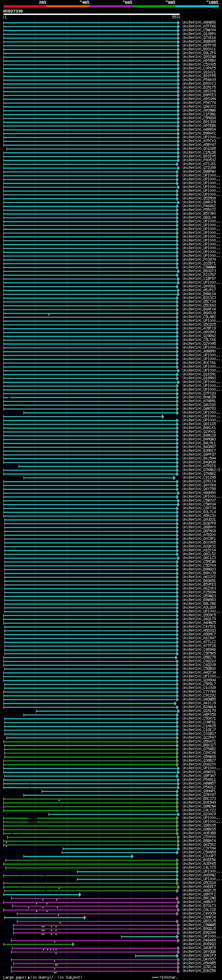Select the UniRef100_C1FDN1 label

199,114
